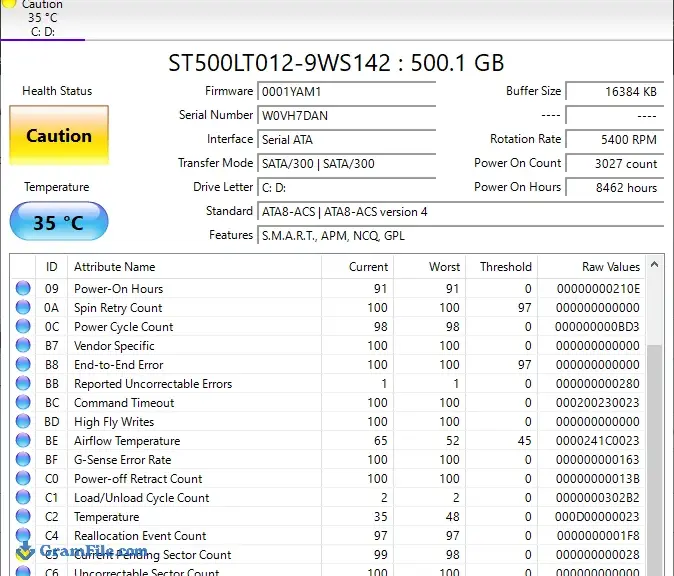The width and height of the screenshot is (674, 576).
Task: Click the Attribute Name column header
Action: click(194, 267)
